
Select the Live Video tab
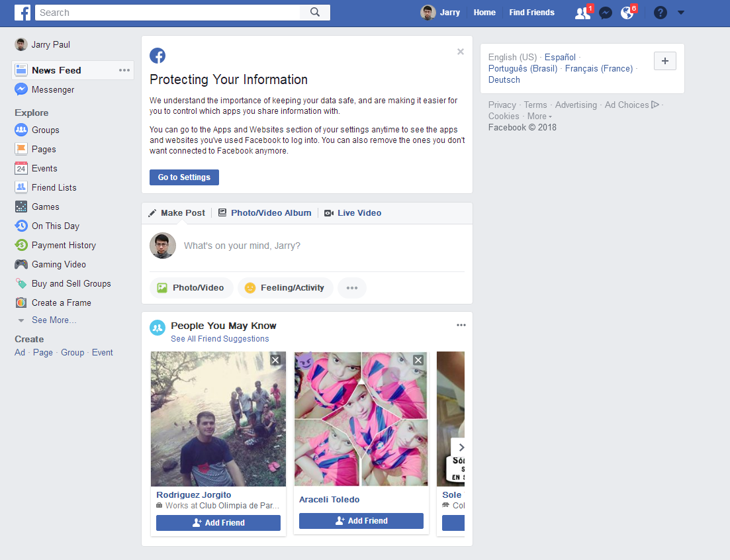click(353, 212)
